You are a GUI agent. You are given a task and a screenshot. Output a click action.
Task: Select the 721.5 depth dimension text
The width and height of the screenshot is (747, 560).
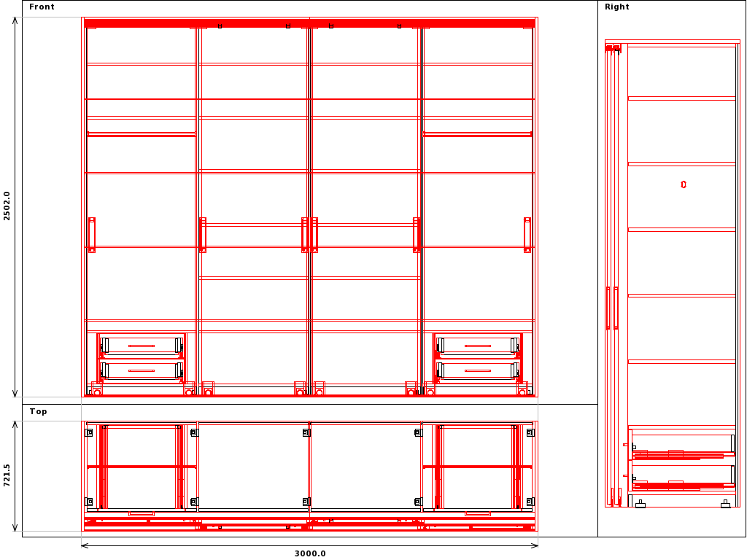[x=7, y=475]
